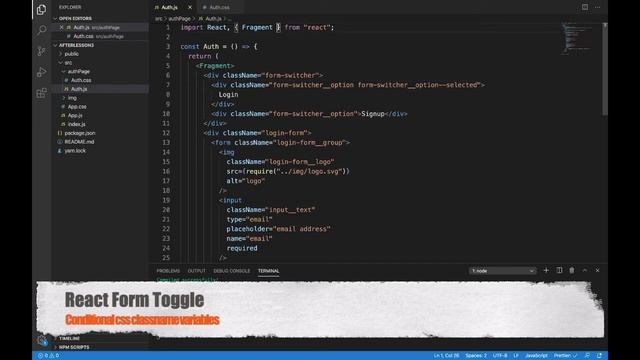The image size is (640, 360).
Task: Change indentation via Spaces: 2
Action: [476, 356]
